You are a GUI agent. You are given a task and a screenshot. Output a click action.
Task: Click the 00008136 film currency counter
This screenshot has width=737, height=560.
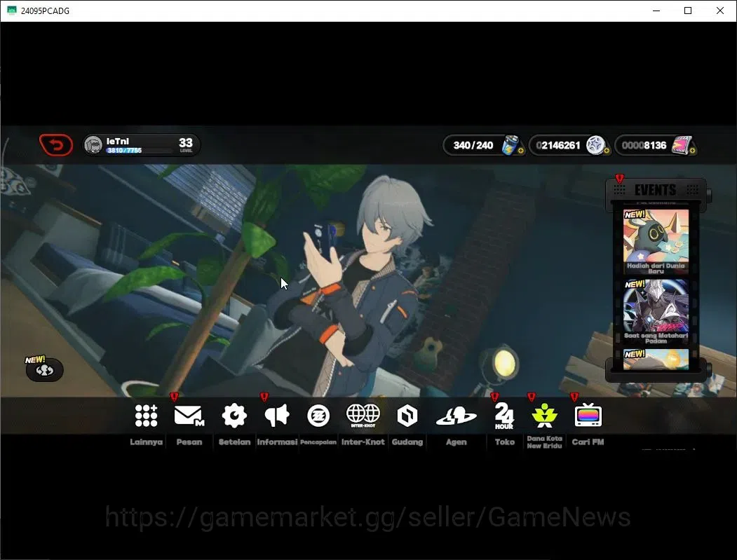[644, 145]
